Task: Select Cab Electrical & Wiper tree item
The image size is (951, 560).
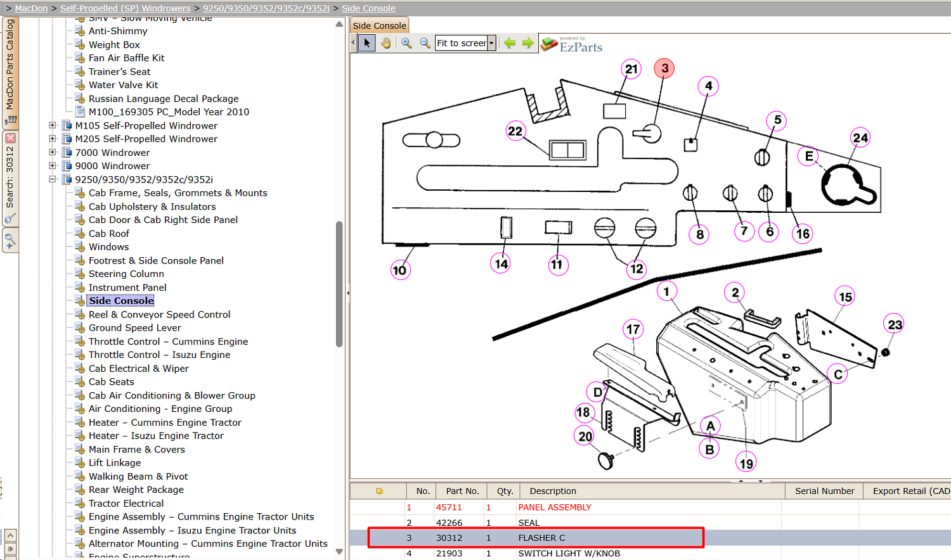Action: [139, 369]
